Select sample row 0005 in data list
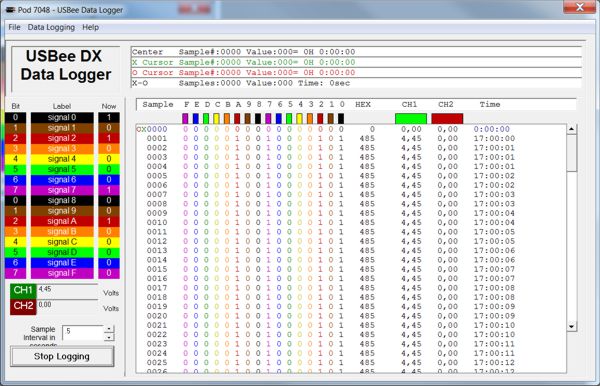The height and width of the screenshot is (386, 600). click(x=351, y=176)
